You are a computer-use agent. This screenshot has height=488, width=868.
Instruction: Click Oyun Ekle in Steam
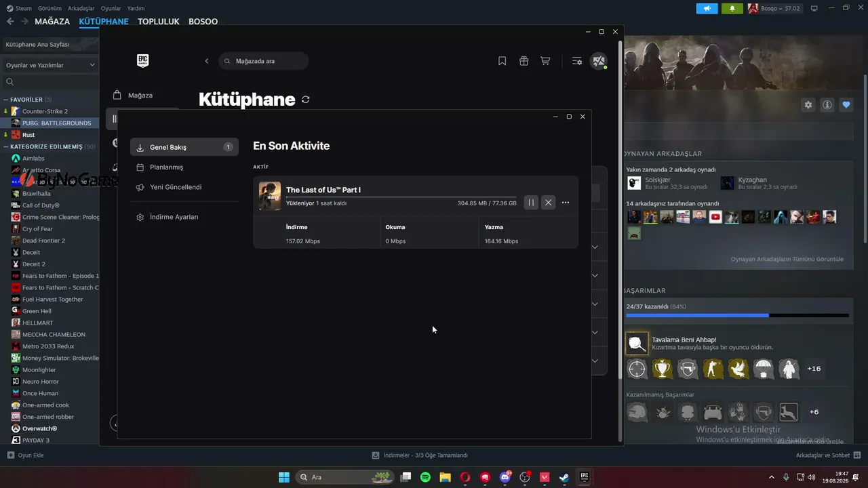click(x=25, y=455)
